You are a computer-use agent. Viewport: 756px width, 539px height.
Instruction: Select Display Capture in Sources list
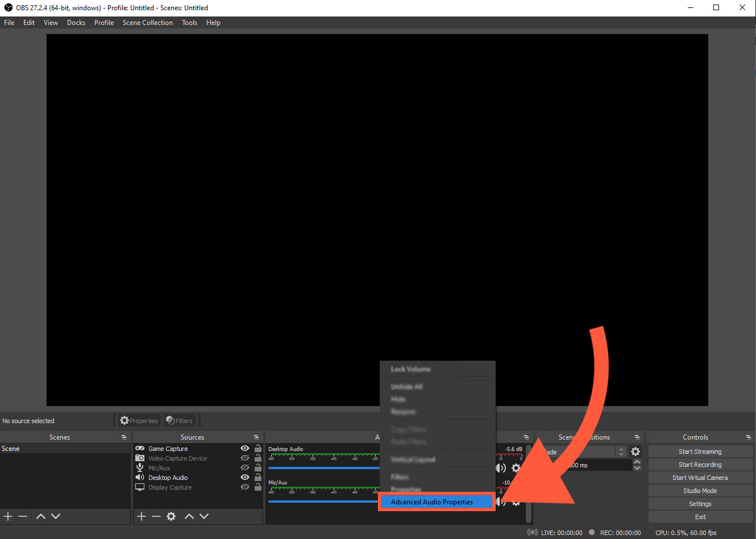coord(170,487)
